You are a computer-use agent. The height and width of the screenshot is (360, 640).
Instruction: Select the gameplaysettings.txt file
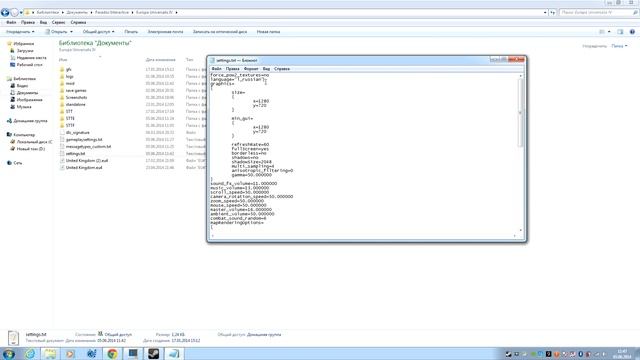tap(84, 140)
